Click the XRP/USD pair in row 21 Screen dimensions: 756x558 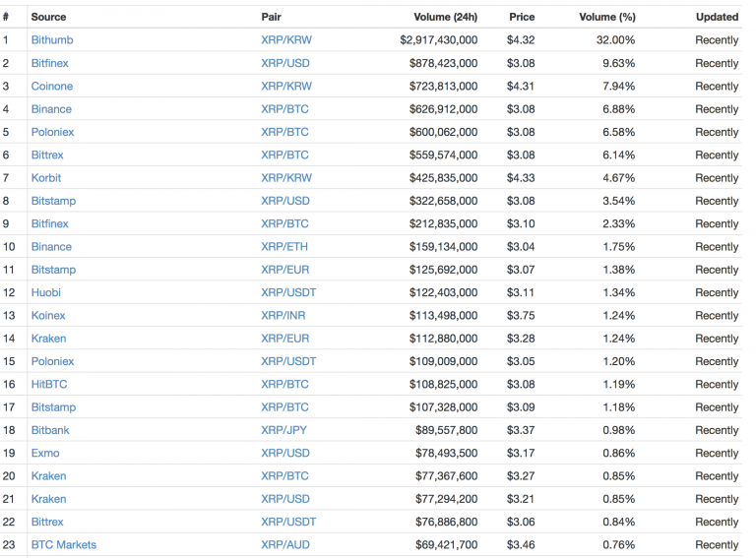pos(285,499)
